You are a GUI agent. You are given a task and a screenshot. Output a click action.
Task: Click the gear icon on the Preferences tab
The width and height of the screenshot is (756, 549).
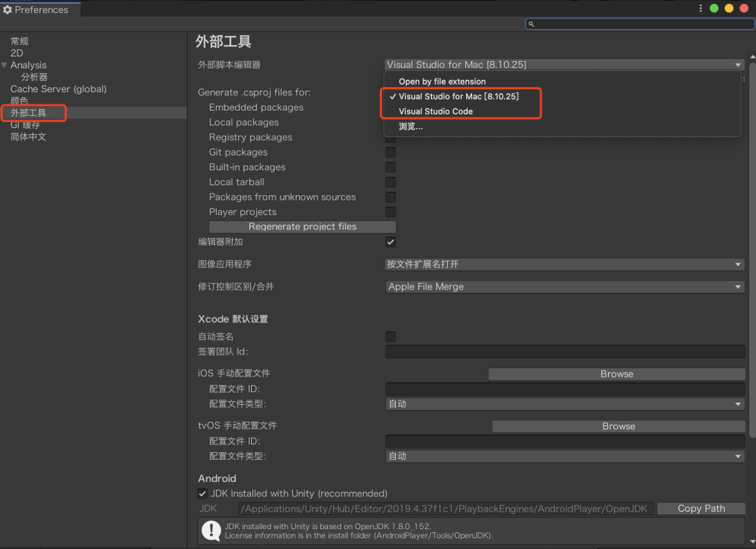(x=7, y=10)
